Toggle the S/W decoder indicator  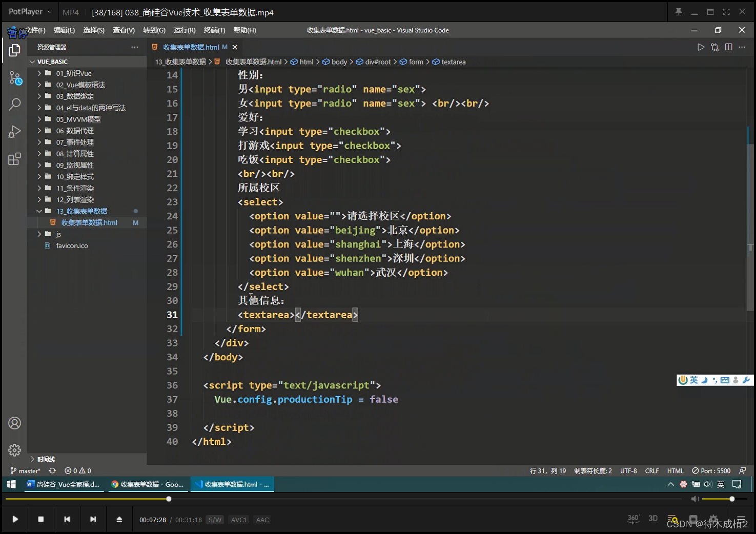click(215, 520)
